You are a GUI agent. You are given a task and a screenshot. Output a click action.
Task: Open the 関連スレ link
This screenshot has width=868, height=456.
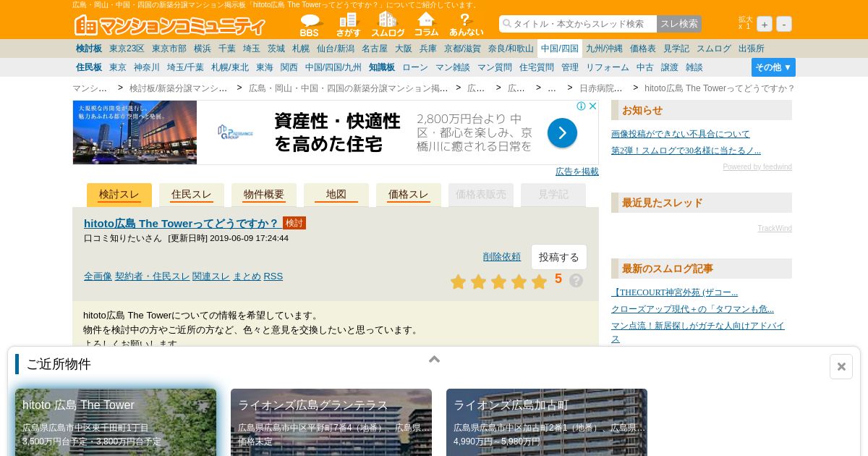pyautogui.click(x=211, y=276)
